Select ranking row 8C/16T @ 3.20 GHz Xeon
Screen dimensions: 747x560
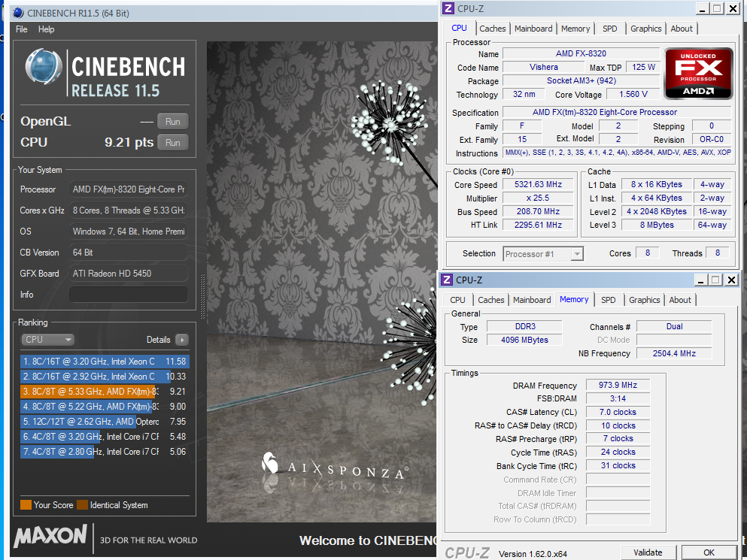(x=105, y=362)
